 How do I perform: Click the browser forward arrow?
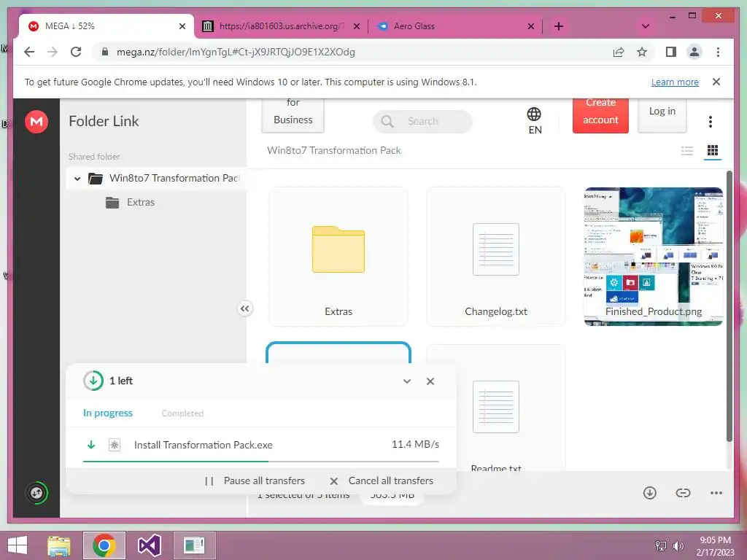(53, 52)
